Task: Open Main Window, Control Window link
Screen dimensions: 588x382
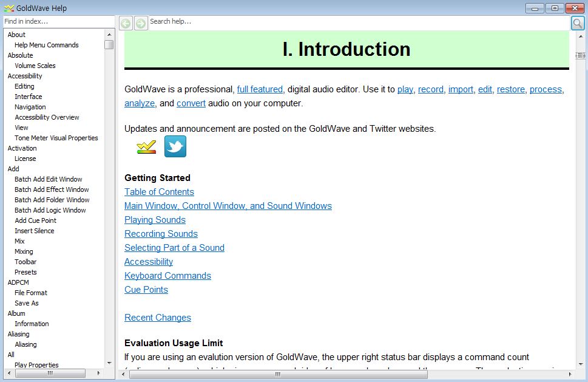Action: point(228,206)
